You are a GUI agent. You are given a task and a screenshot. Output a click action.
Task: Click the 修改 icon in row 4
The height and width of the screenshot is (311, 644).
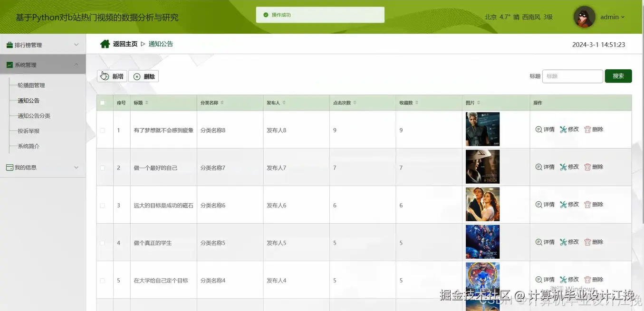pyautogui.click(x=563, y=242)
